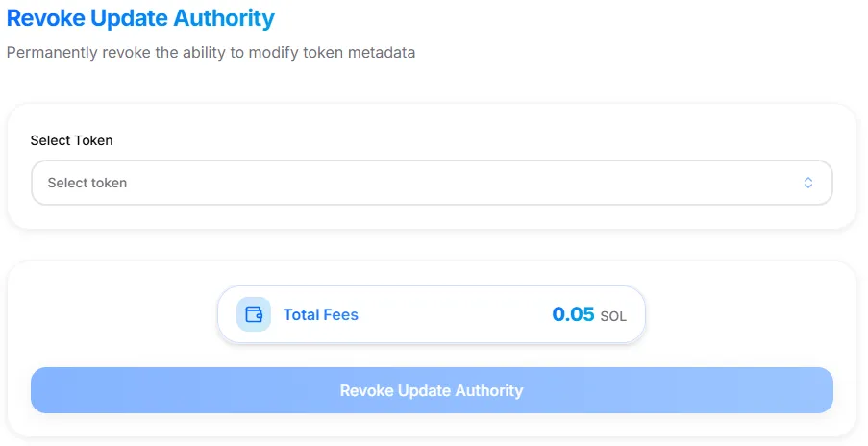
Task: Click the word 'Authority' on the bottom button
Action: 487,390
